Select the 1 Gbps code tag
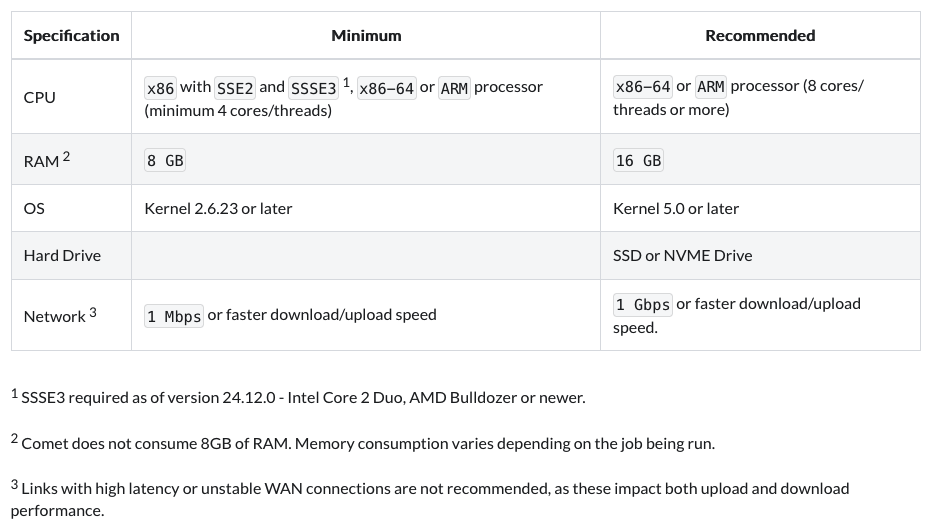Viewport: 931px width, 530px height. tap(643, 305)
